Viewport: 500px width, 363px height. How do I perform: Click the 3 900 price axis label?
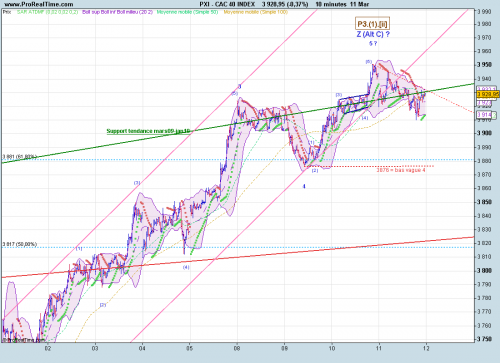[x=484, y=133]
